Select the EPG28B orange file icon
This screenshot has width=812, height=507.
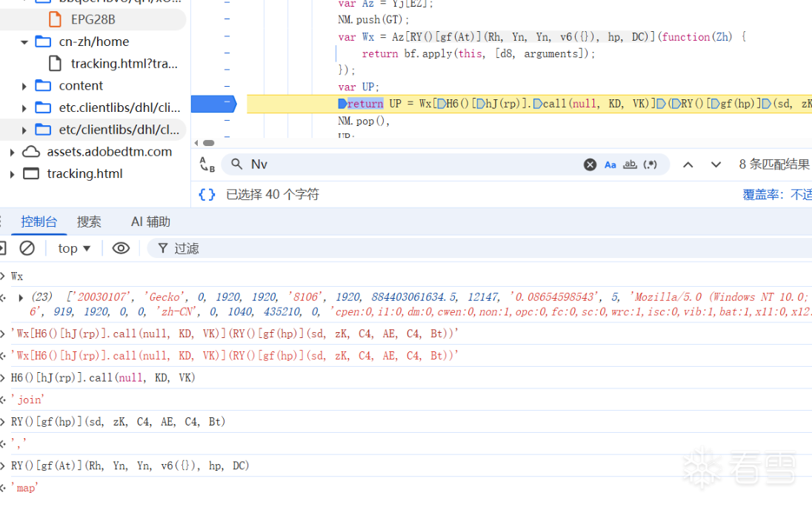pos(54,19)
